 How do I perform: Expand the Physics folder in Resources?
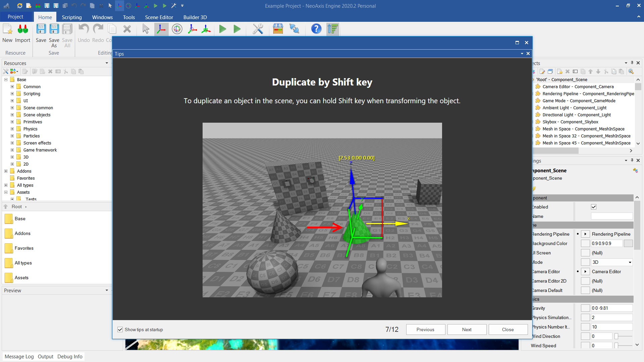12,129
